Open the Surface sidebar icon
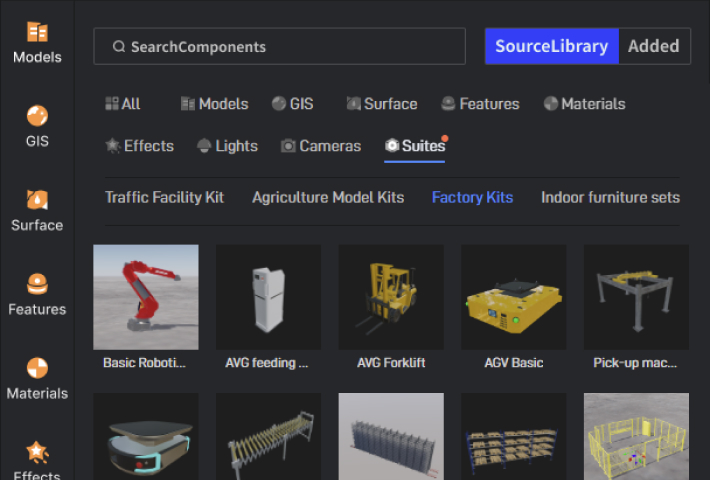 click(37, 200)
